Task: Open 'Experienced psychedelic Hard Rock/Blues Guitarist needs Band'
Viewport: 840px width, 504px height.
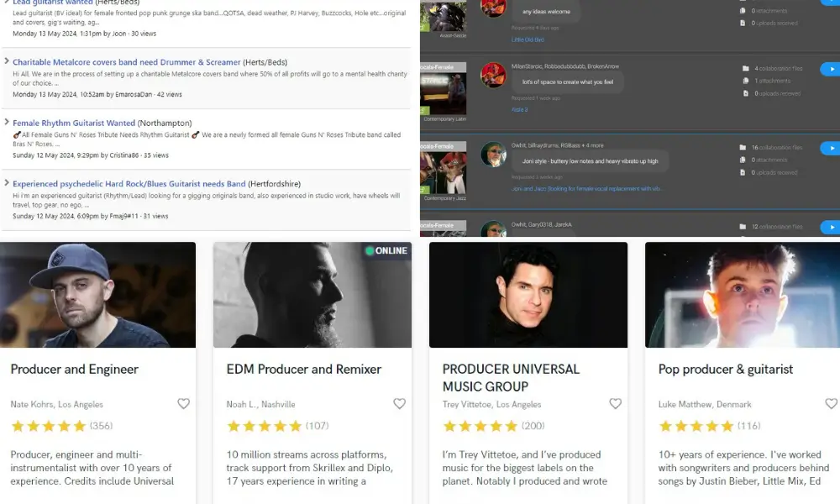Action: (129, 184)
